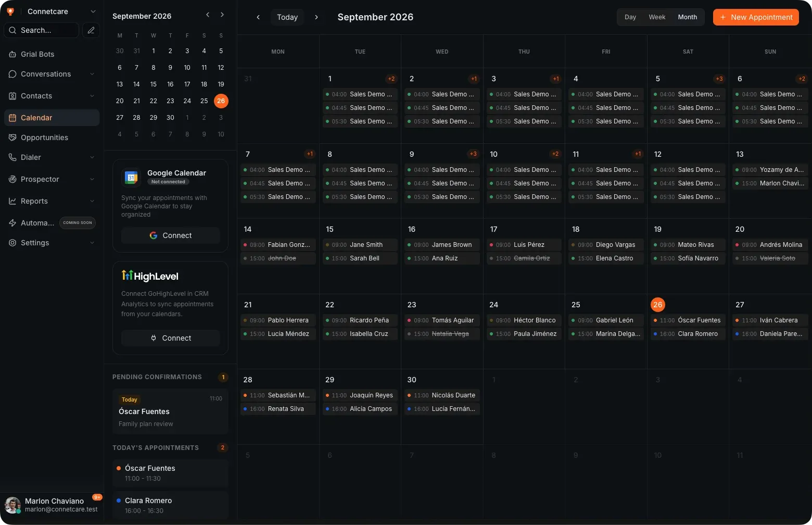Create a New Appointment

pos(756,17)
